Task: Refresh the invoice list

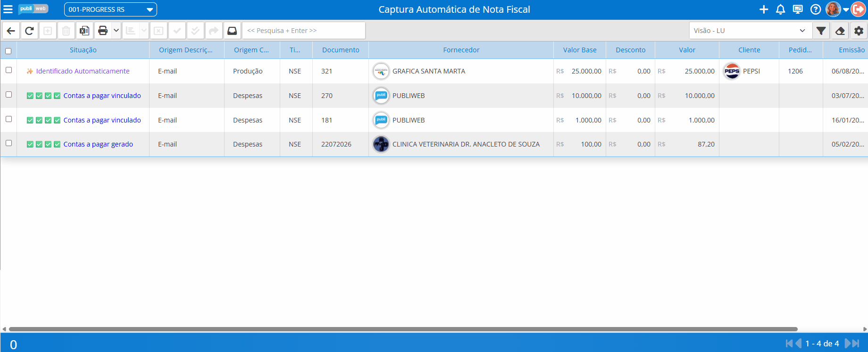Action: click(29, 31)
